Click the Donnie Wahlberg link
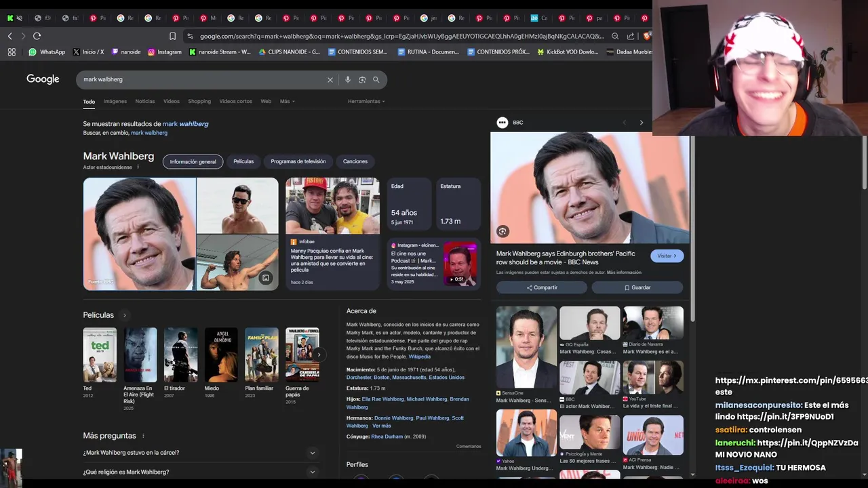The width and height of the screenshot is (868, 488). coord(393,418)
